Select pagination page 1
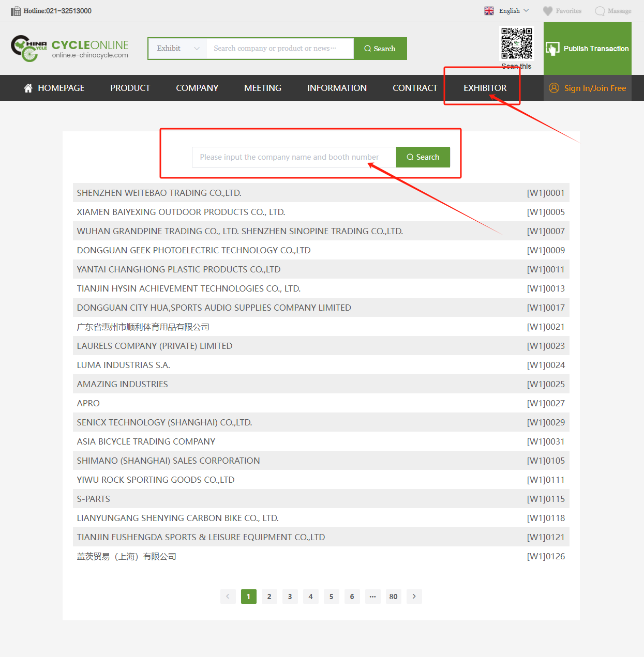This screenshot has height=657, width=644. pyautogui.click(x=249, y=597)
